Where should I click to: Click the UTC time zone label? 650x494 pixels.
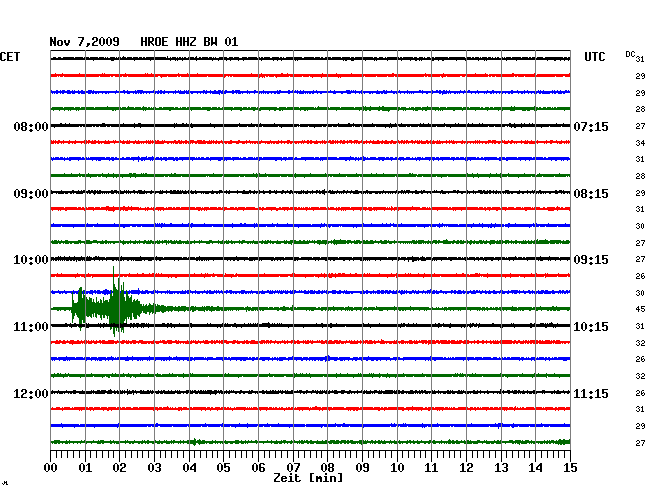point(595,57)
